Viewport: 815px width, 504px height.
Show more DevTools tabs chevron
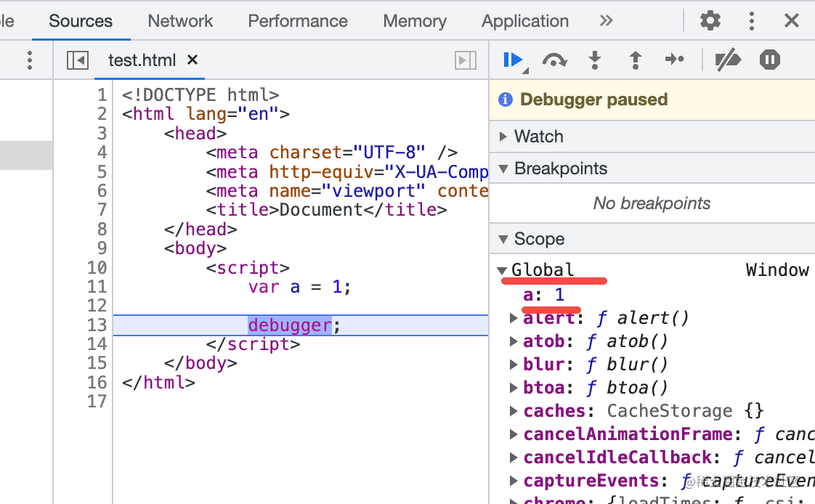point(606,20)
